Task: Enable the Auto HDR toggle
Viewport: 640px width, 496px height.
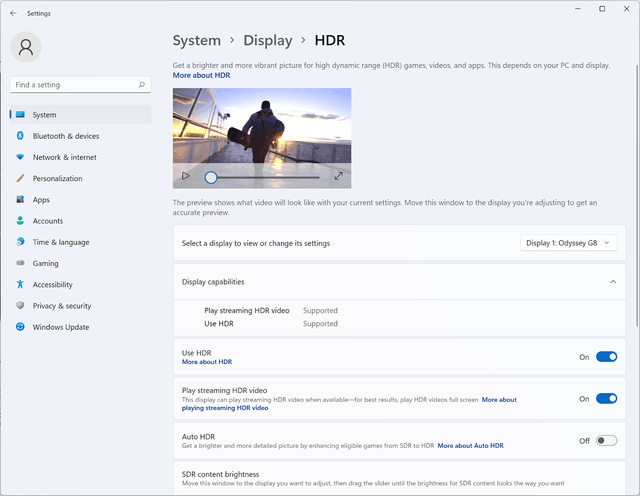Action: coord(606,440)
